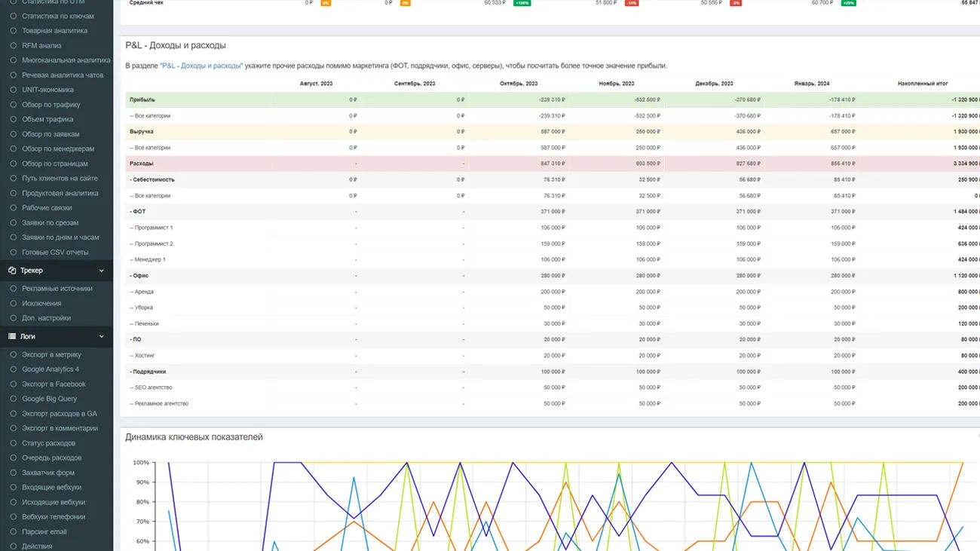This screenshot has height=551, width=980.
Task: Click the Трекер section icon
Action: coord(12,271)
